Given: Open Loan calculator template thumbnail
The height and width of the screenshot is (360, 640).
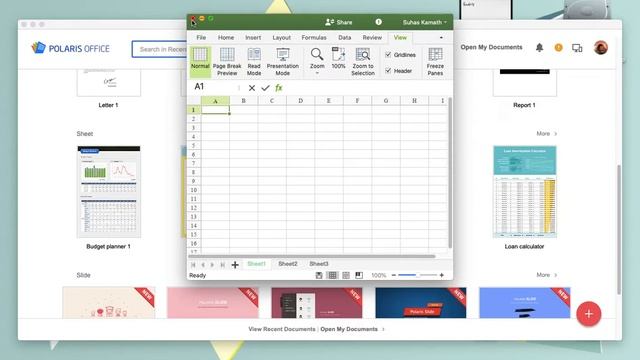Looking at the screenshot, I should coord(524,192).
